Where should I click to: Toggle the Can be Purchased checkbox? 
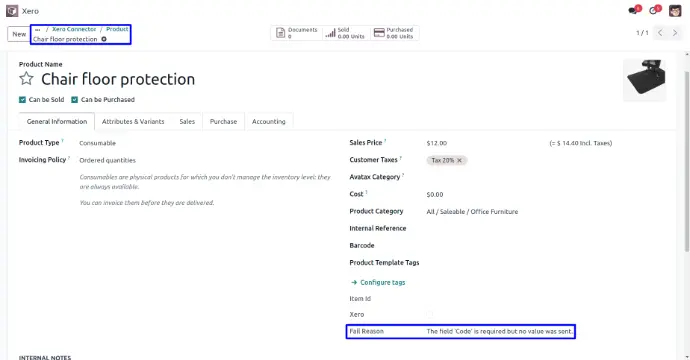(74, 99)
